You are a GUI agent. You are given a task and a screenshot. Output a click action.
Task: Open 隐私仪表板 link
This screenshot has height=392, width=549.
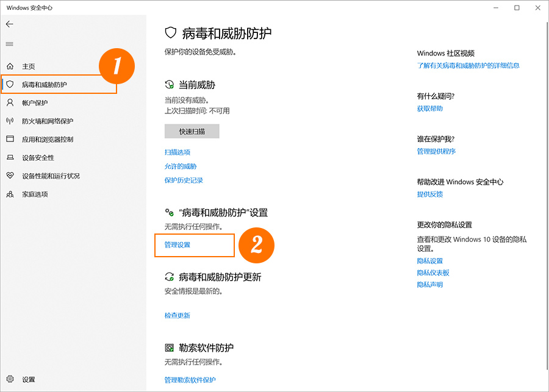tap(433, 273)
